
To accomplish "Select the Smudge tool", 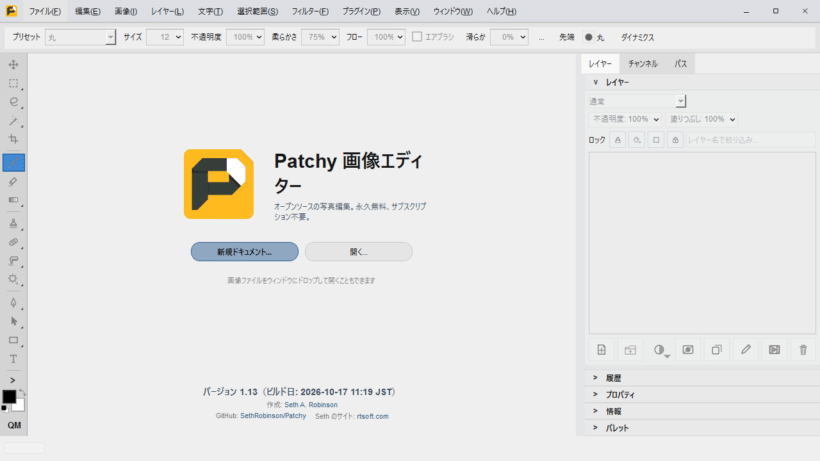I will (x=14, y=260).
